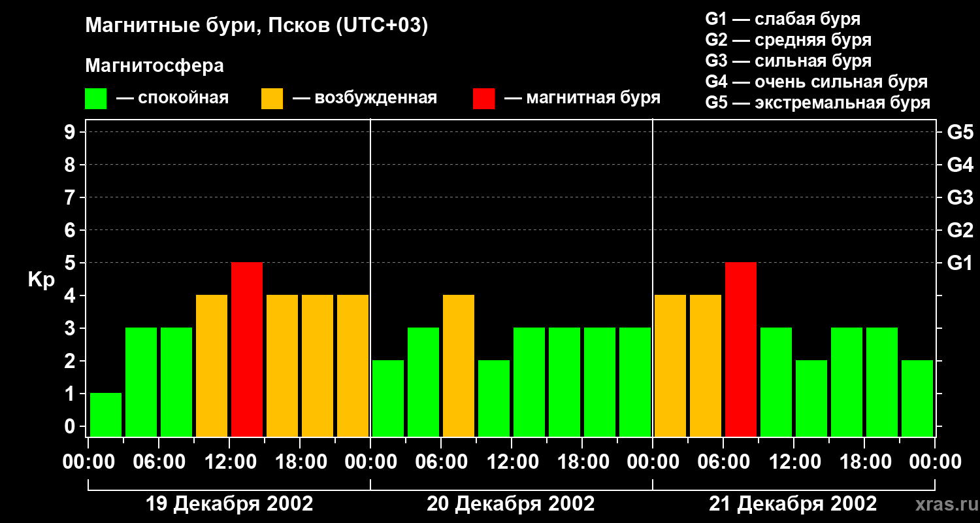The height and width of the screenshot is (523, 980).
Task: Click the orange bar starting 21 December 00:00
Action: pyautogui.click(x=670, y=365)
